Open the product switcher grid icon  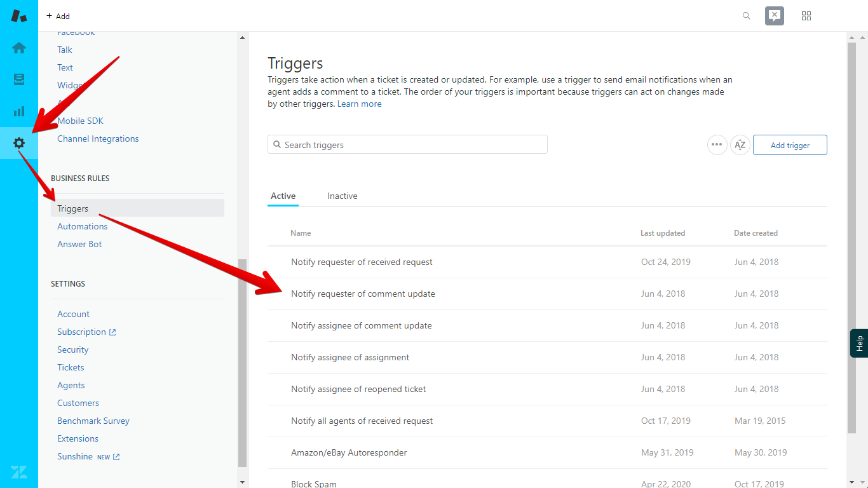click(x=806, y=15)
